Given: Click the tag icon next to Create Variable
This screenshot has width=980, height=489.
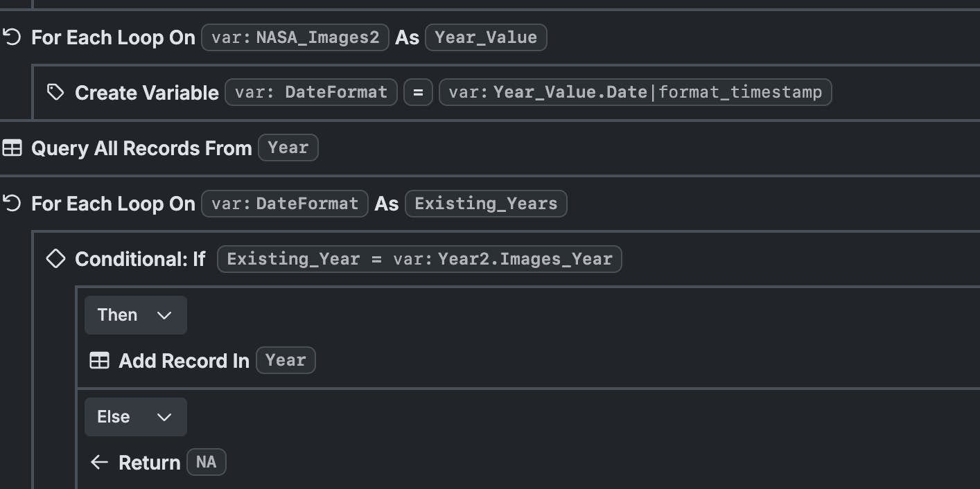Looking at the screenshot, I should [55, 92].
